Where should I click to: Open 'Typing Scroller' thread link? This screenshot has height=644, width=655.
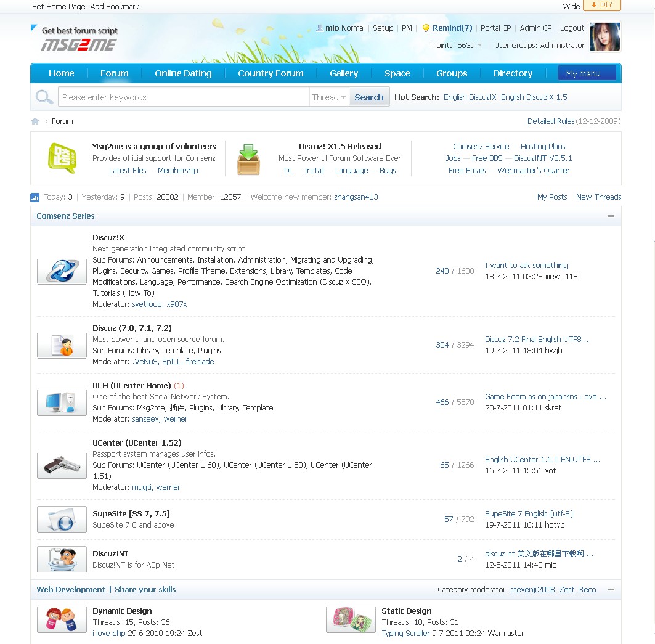[x=405, y=633]
